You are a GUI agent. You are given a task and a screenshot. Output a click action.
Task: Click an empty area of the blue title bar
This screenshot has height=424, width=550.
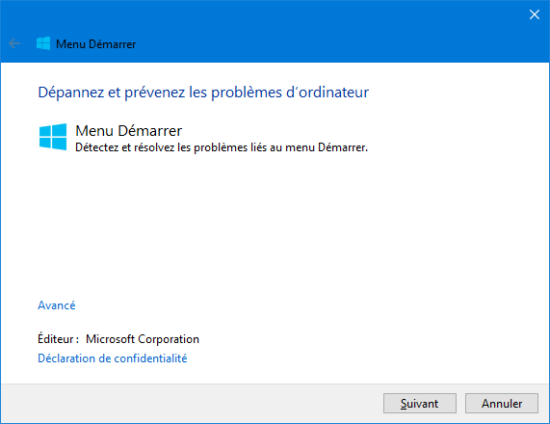click(316, 32)
